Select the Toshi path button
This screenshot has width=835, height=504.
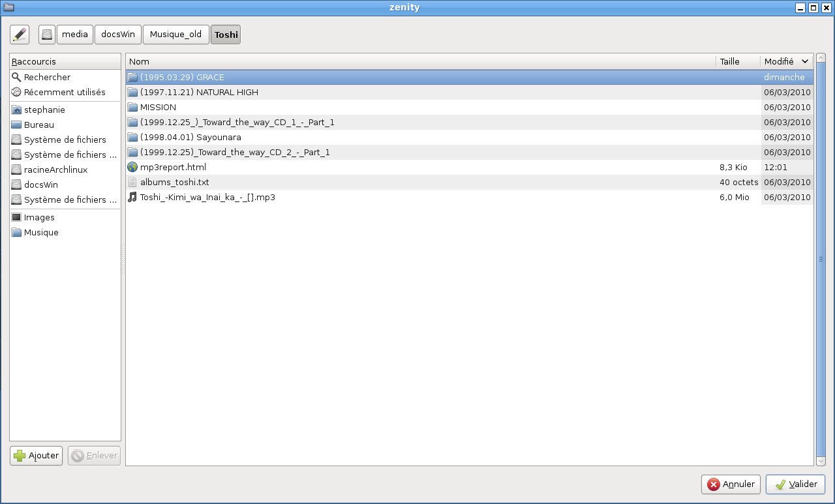click(226, 35)
